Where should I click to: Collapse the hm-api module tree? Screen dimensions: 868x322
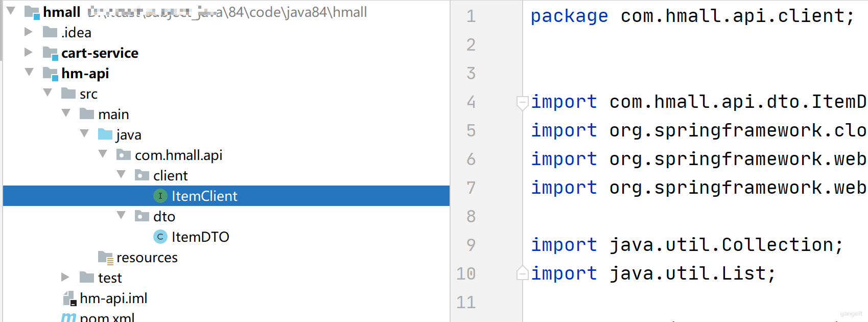[29, 72]
